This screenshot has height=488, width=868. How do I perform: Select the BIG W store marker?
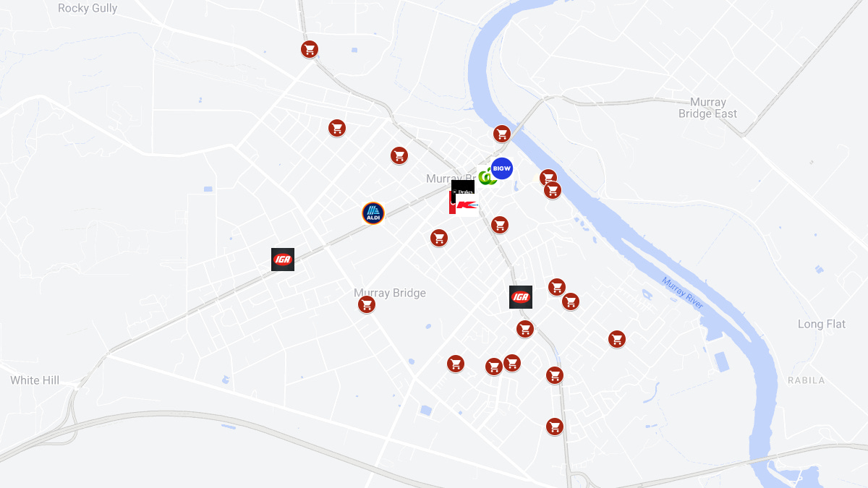pyautogui.click(x=501, y=168)
